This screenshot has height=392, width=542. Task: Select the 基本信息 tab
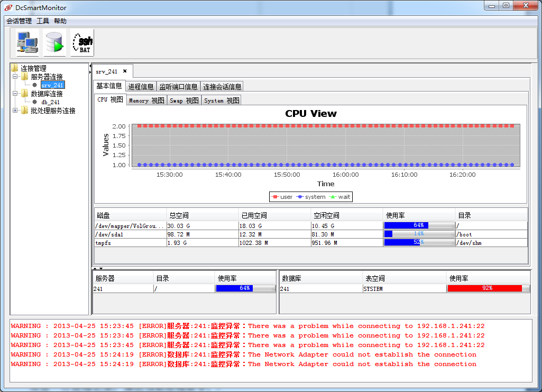coord(109,86)
